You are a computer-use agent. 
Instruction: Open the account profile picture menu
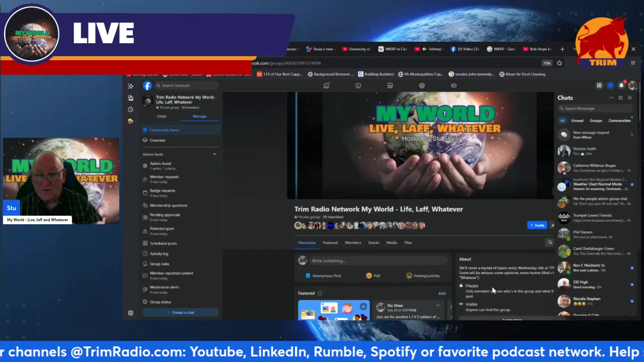click(632, 85)
